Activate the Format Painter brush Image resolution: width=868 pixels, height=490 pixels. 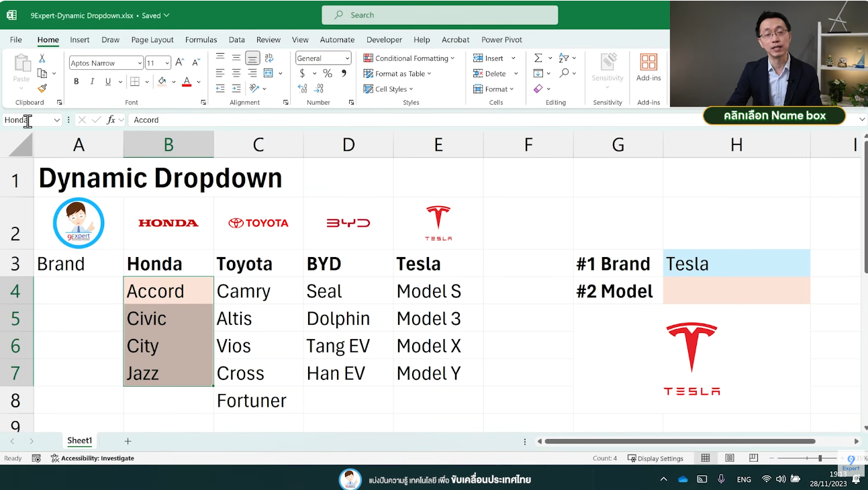point(42,88)
